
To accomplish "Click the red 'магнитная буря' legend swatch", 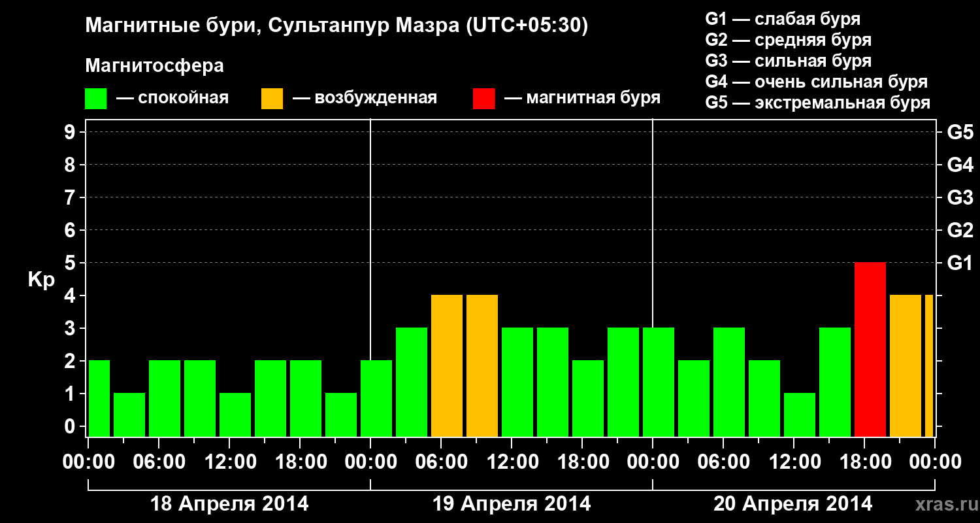I will [x=483, y=99].
